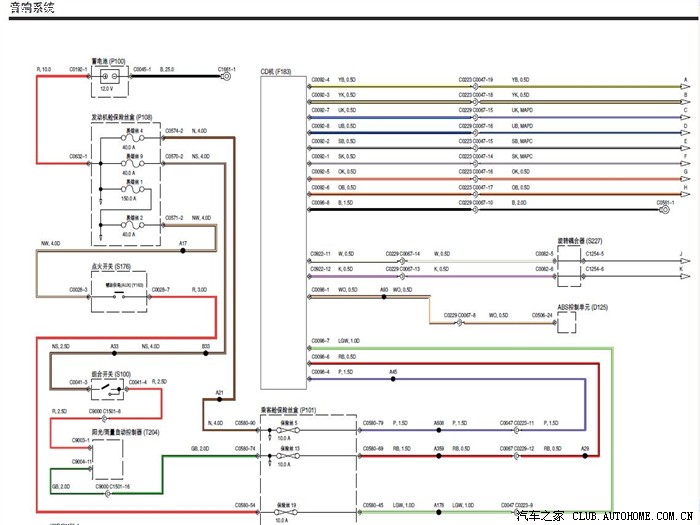Click the junction node labeled A17
Viewport: 700px width, 525px height.
click(x=182, y=250)
